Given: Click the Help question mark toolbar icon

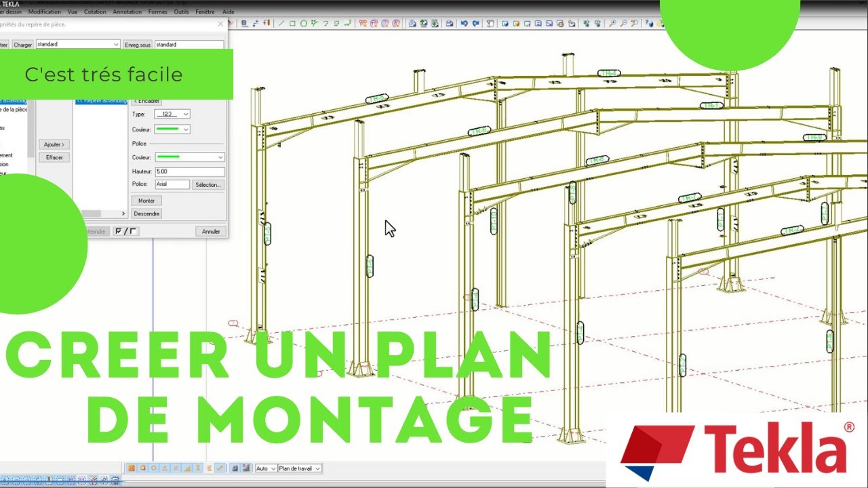Looking at the screenshot, I should 648,23.
